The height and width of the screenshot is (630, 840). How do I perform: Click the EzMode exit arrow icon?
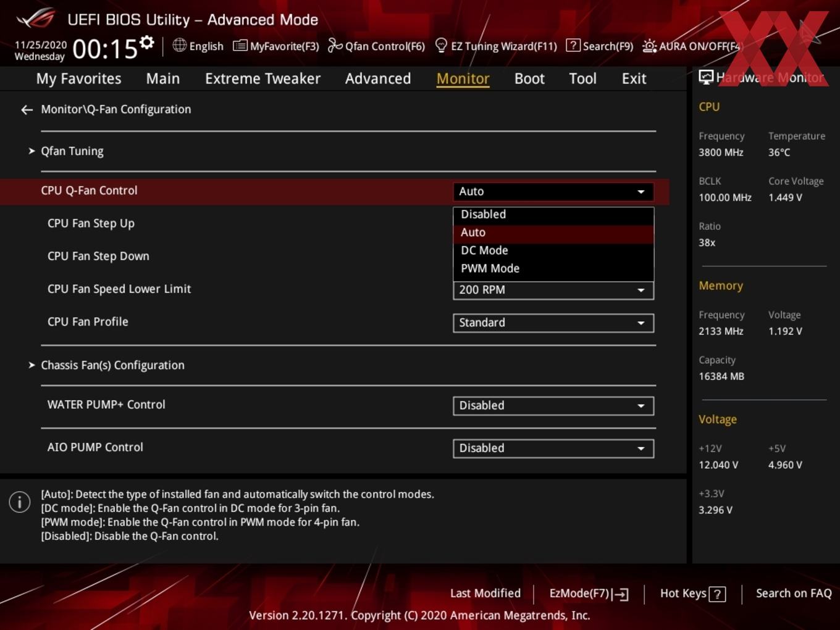click(621, 594)
